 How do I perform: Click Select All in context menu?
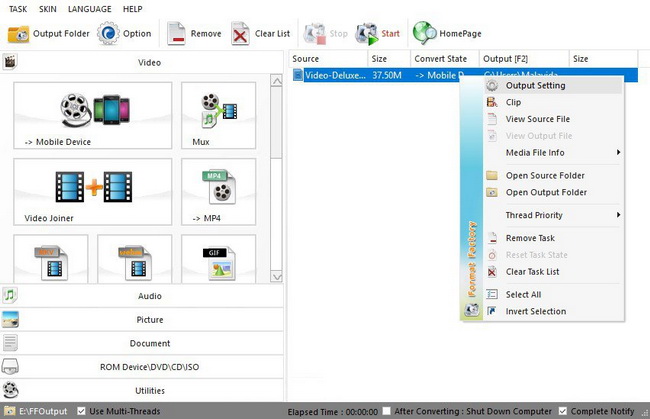pos(523,295)
